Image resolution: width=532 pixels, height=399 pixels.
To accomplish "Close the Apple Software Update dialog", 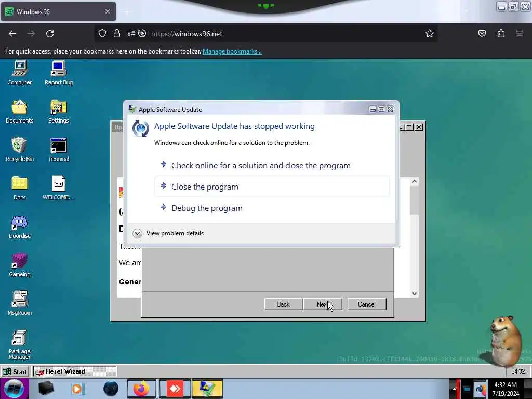I will 391,109.
